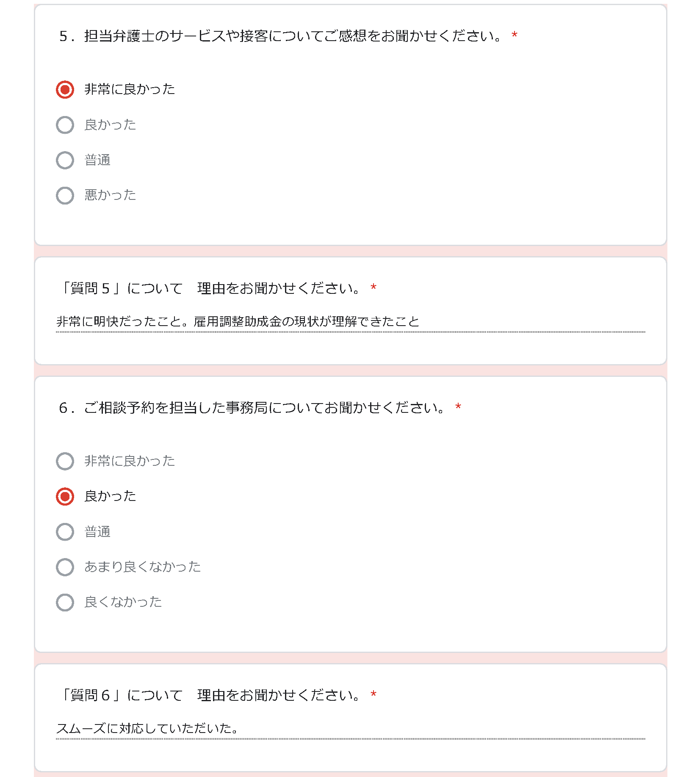Choose 良かった option under question 5

pos(65,125)
